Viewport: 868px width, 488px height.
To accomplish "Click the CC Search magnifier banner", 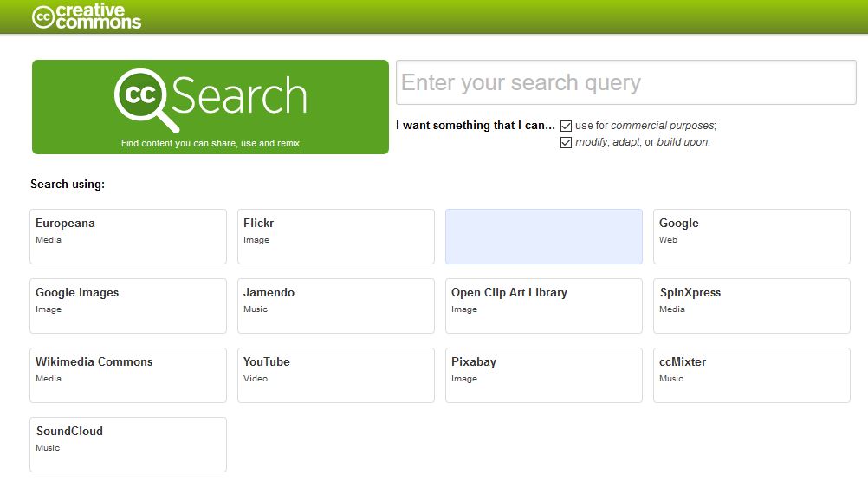I will click(211, 97).
